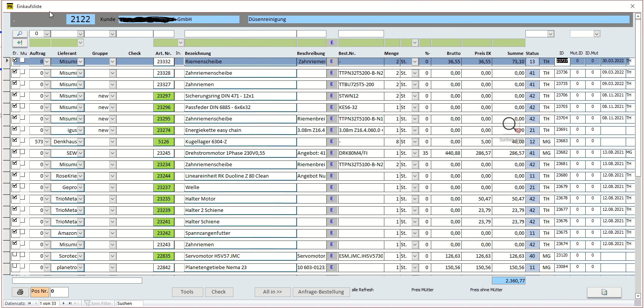Open Lieferant dropdown showing igus
This screenshot has width=644, height=308.
click(80, 130)
